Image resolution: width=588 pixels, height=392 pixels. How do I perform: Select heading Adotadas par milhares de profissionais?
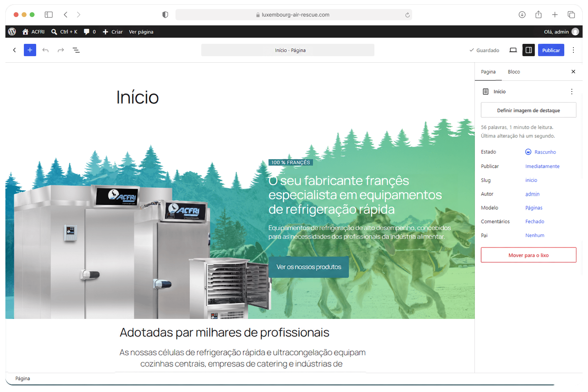pyautogui.click(x=224, y=332)
